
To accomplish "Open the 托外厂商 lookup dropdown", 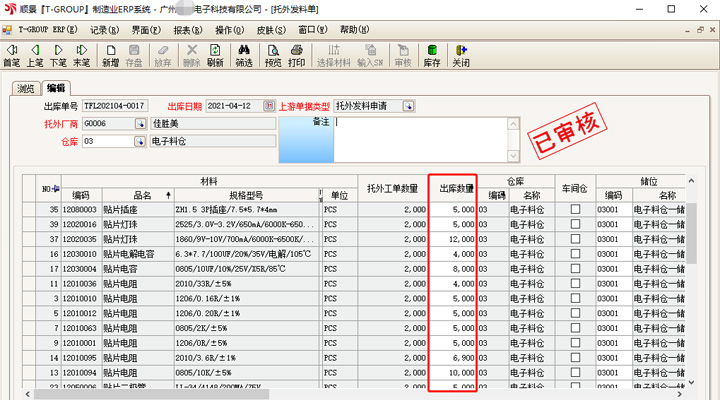I will (x=140, y=124).
